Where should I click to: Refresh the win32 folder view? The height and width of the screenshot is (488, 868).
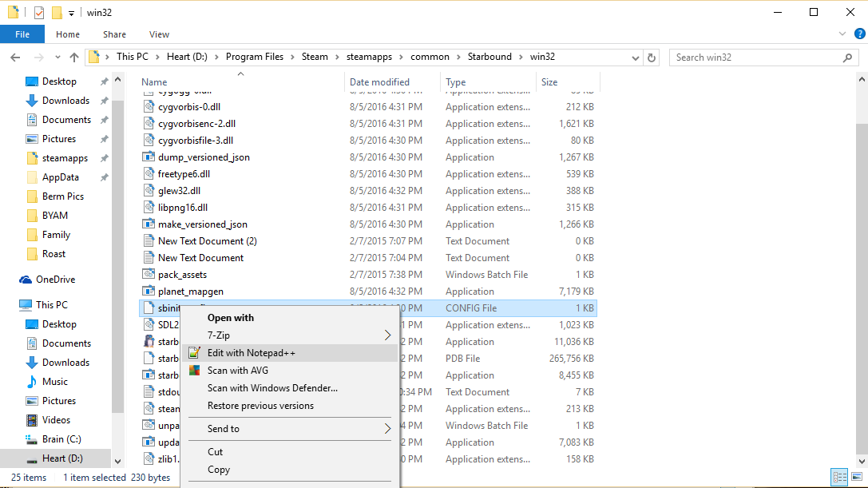coord(652,58)
